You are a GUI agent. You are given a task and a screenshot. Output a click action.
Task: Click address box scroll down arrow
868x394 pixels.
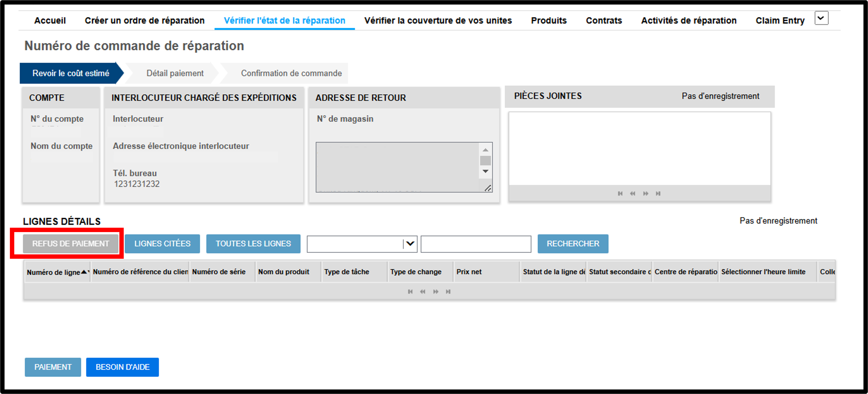[x=485, y=171]
